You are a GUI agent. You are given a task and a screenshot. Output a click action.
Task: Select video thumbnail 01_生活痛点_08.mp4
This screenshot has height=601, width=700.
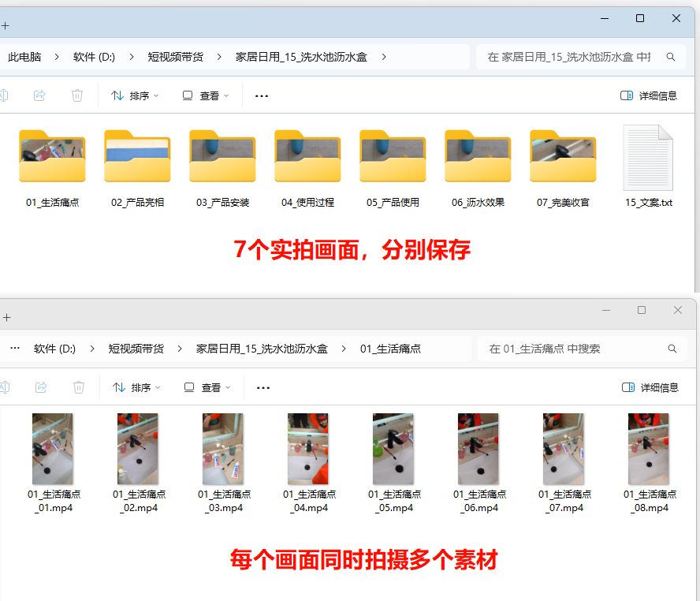[x=648, y=450]
